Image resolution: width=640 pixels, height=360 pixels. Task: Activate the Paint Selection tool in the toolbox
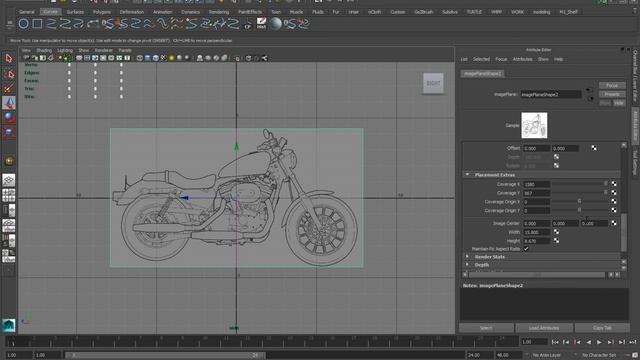click(9, 89)
